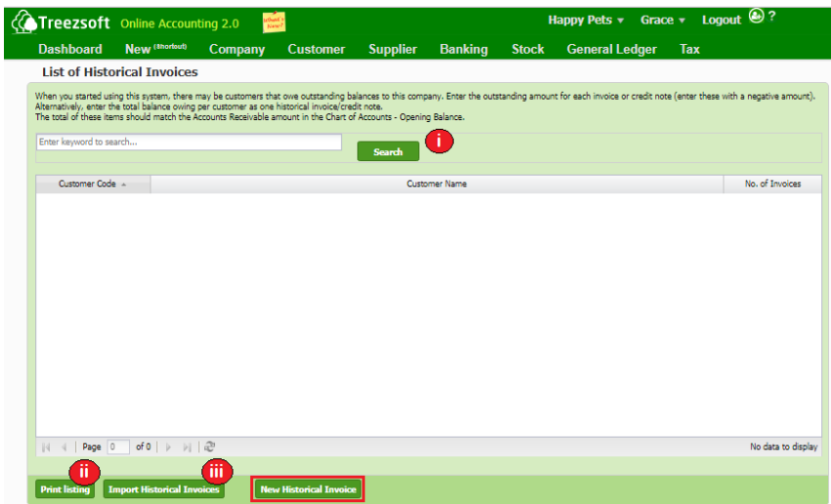This screenshot has width=831, height=504.
Task: Sort by Customer Code column header
Action: (93, 184)
